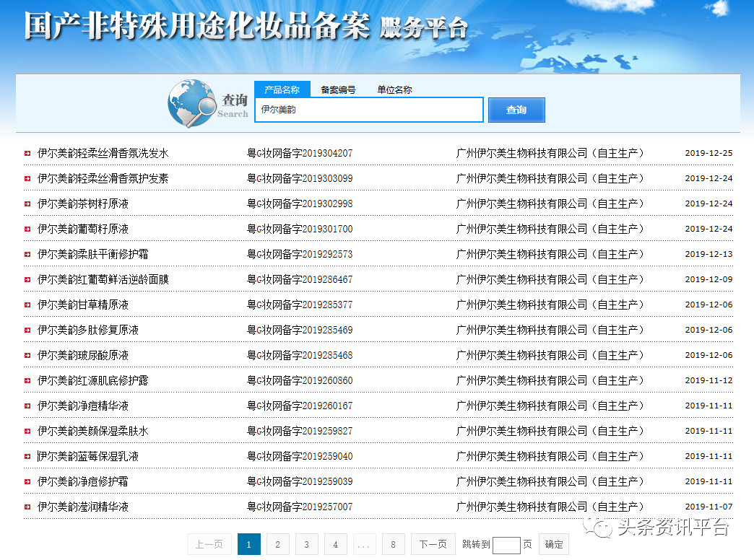Image resolution: width=754 pixels, height=560 pixels.
Task: Go to next page with 下一页
Action: [x=433, y=544]
